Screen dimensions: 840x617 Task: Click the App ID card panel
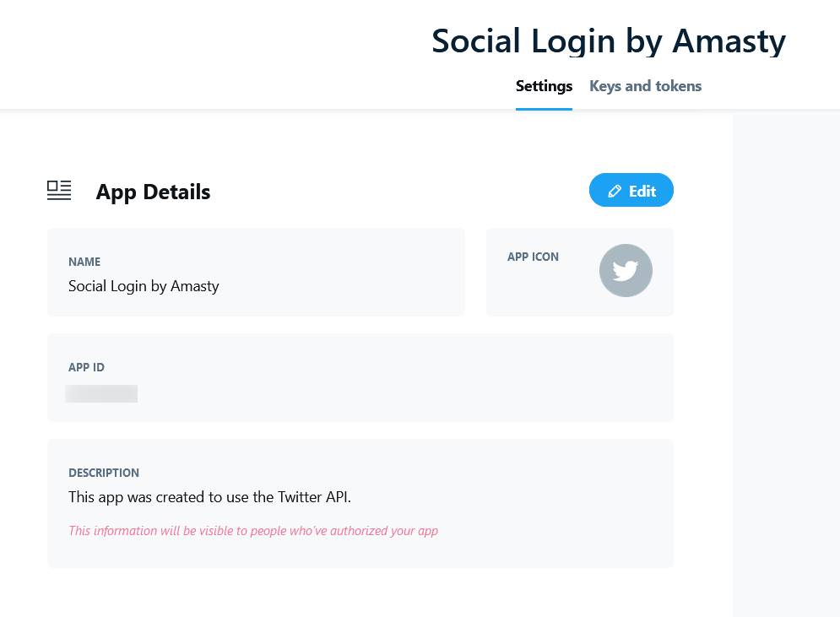pos(360,377)
